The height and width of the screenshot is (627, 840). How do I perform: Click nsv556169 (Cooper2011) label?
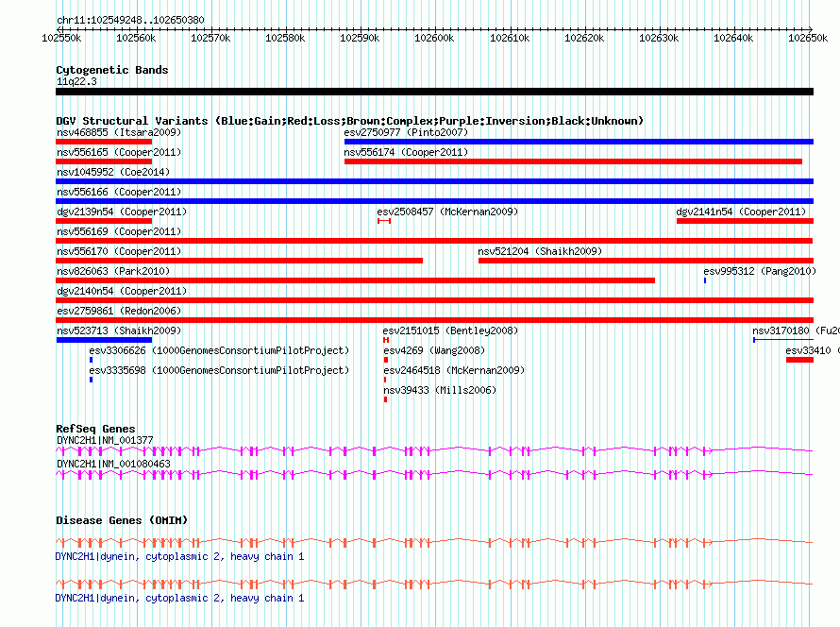pos(119,231)
